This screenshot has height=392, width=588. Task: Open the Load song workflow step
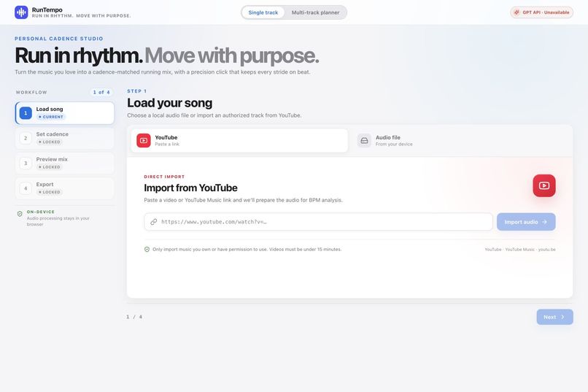pos(64,113)
